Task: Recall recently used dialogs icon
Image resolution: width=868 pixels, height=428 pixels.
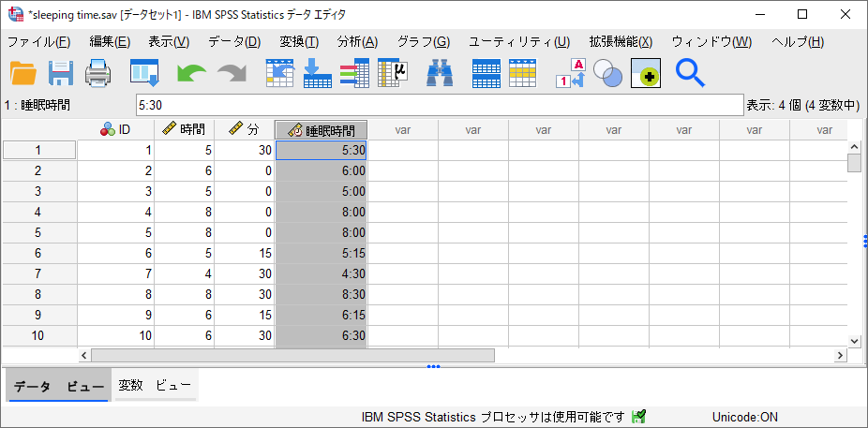Action: tap(144, 74)
